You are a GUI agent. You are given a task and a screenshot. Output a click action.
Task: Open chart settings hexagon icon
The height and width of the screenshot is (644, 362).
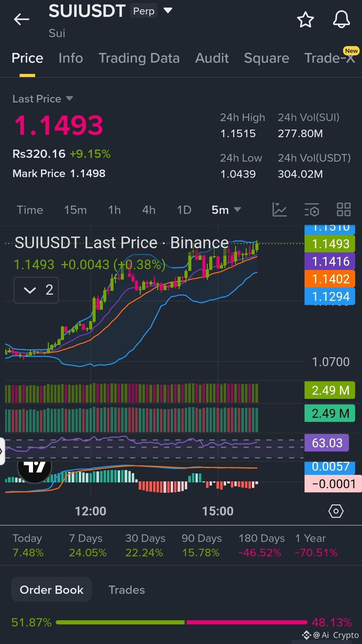(x=336, y=511)
